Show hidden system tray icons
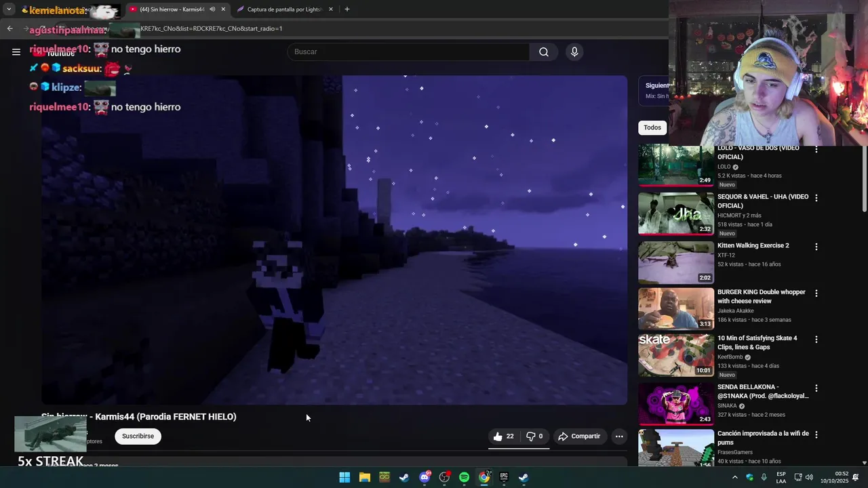Image resolution: width=868 pixels, height=488 pixels. click(x=734, y=477)
